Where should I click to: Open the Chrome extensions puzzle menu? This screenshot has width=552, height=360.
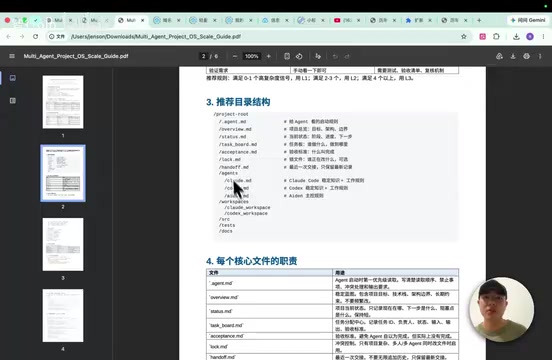coord(496,37)
